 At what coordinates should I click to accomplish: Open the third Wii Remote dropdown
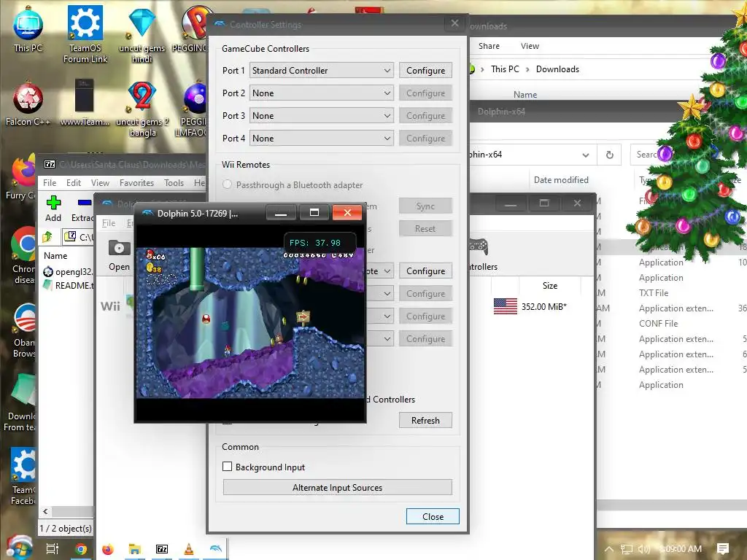click(379, 316)
